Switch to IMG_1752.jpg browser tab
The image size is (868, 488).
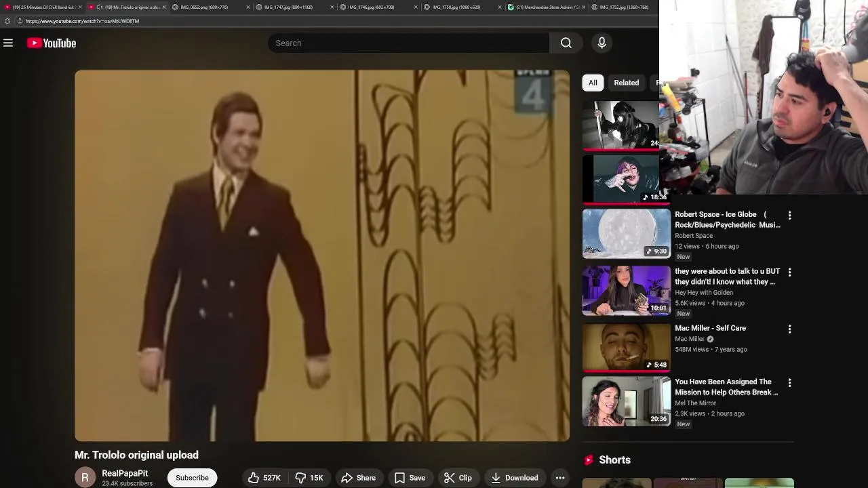point(624,7)
